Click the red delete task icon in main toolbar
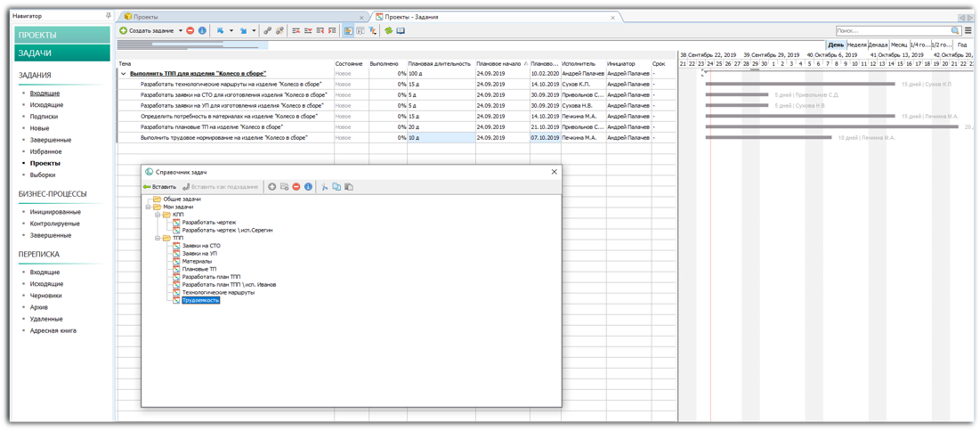This screenshot has width=980, height=431. [190, 31]
